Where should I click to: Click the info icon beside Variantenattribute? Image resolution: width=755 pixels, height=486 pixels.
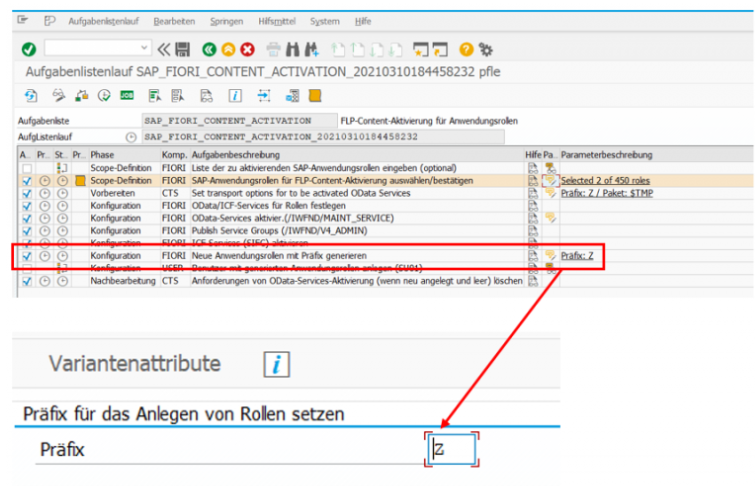275,364
